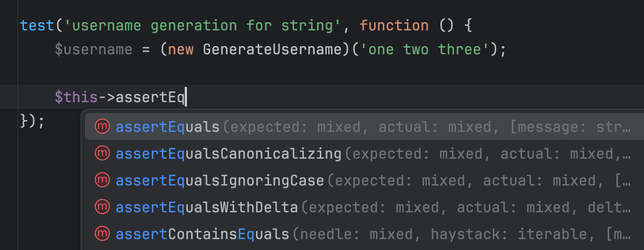Select assertEqualsWithDelta in the completion popup
This screenshot has height=250, width=644.
tap(207, 208)
